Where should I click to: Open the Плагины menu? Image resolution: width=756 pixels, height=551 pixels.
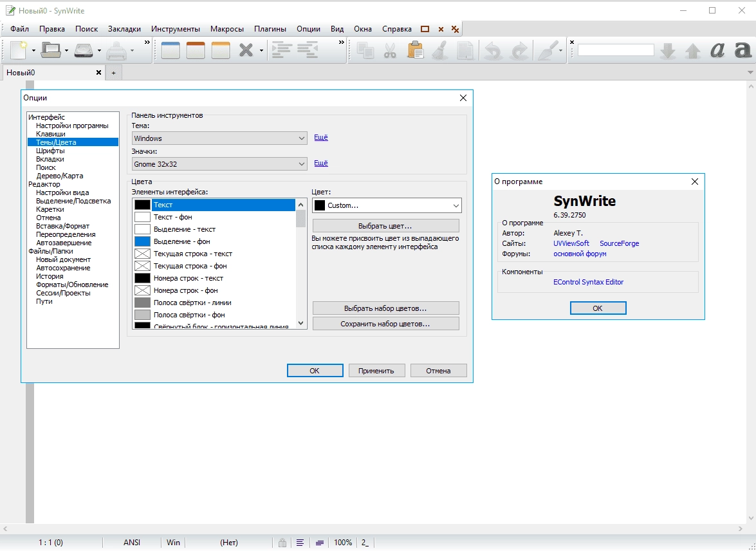pos(270,29)
